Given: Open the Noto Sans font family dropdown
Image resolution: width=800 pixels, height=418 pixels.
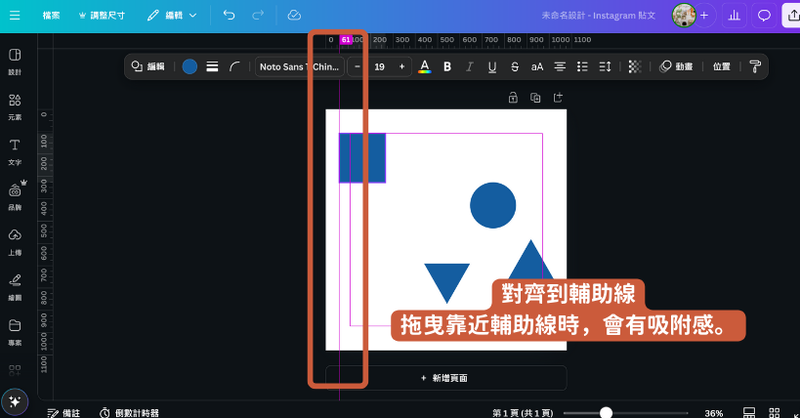Looking at the screenshot, I should pyautogui.click(x=299, y=67).
